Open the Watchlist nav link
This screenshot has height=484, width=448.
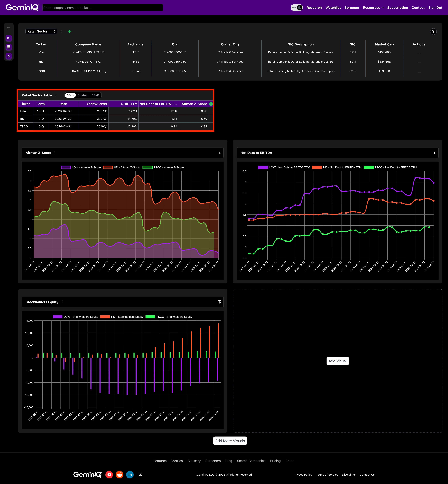click(x=333, y=8)
